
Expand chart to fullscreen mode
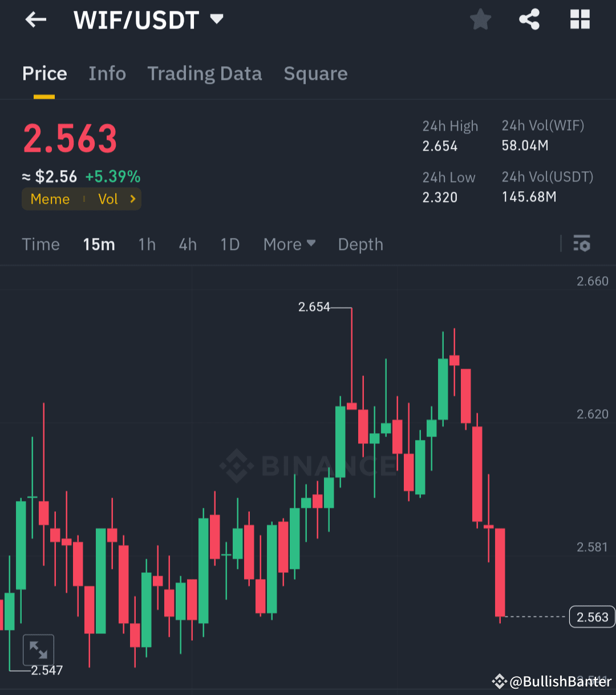point(38,649)
